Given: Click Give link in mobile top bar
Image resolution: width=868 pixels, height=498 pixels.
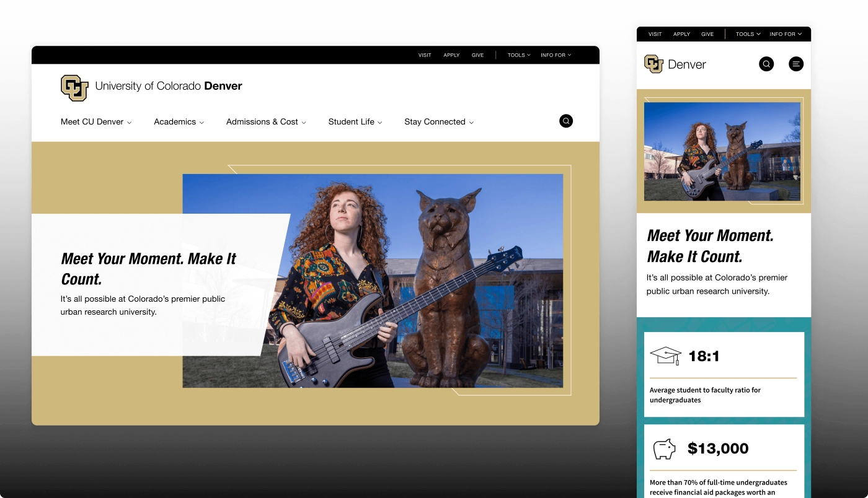Looking at the screenshot, I should tap(707, 34).
